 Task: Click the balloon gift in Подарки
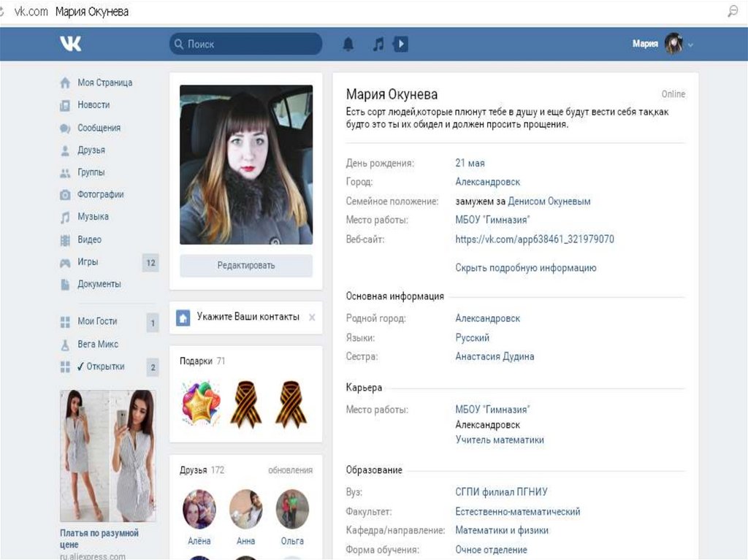coord(200,403)
